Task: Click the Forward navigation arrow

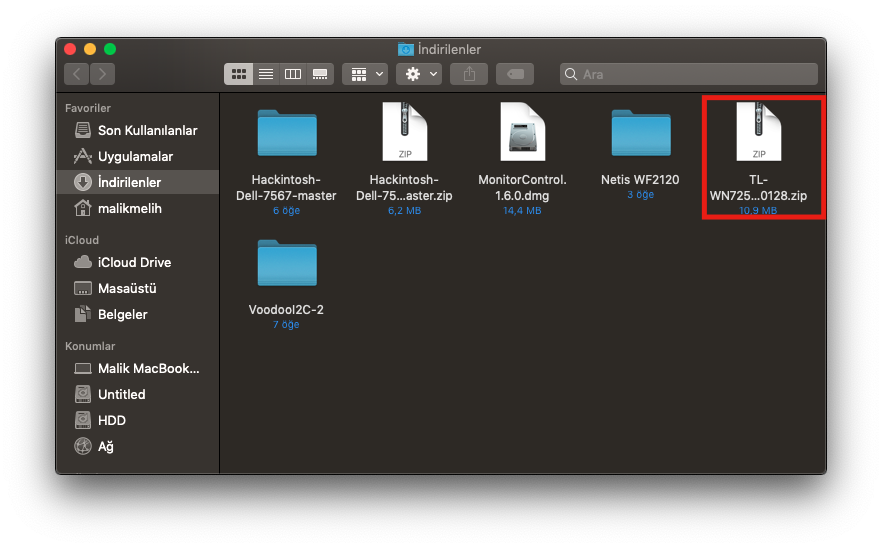Action: tap(102, 74)
